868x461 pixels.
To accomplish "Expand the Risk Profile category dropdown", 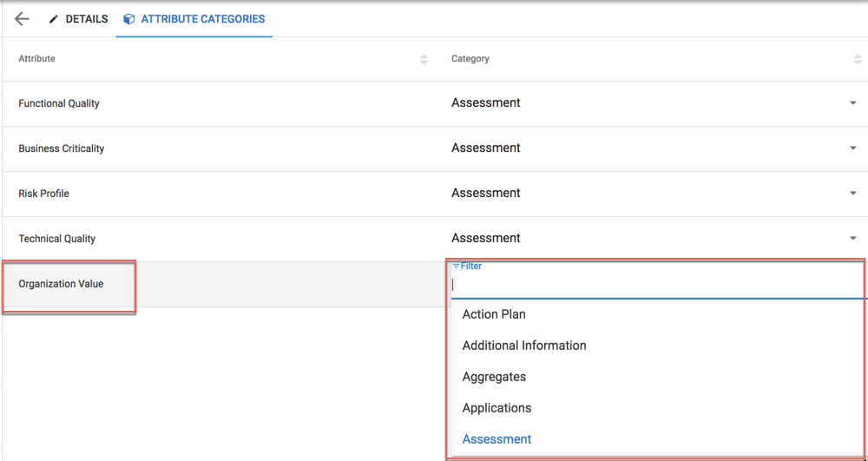I will coord(852,194).
